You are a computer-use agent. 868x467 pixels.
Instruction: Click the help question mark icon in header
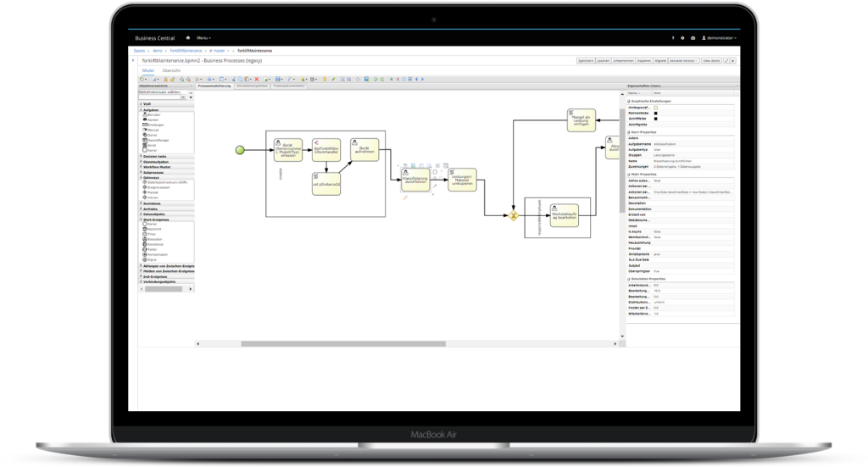coord(673,38)
